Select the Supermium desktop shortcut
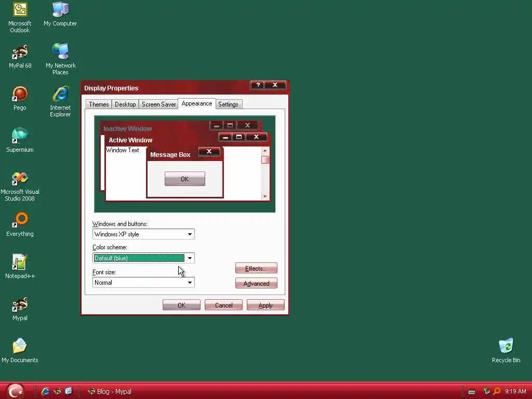This screenshot has width=532, height=399. [x=20, y=140]
